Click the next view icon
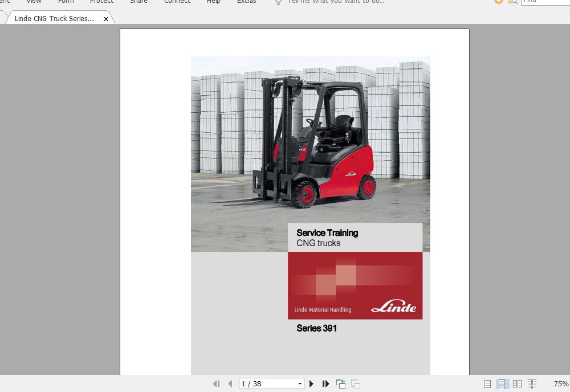Viewport: 570px width, 392px height. coord(356,384)
